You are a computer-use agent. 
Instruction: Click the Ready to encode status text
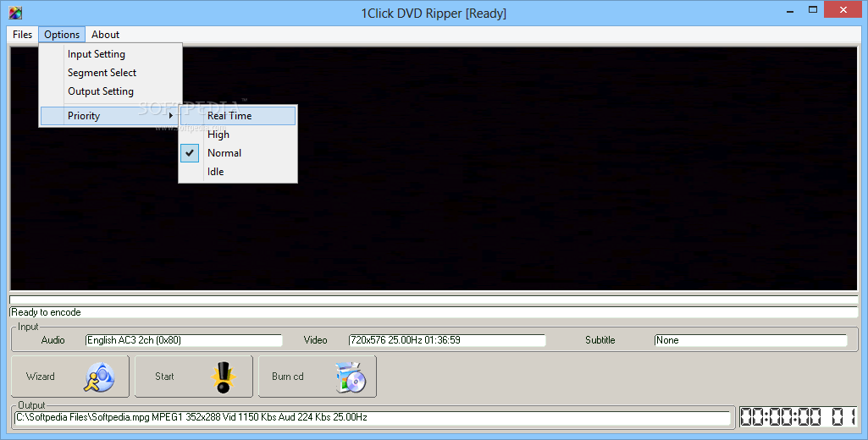46,312
